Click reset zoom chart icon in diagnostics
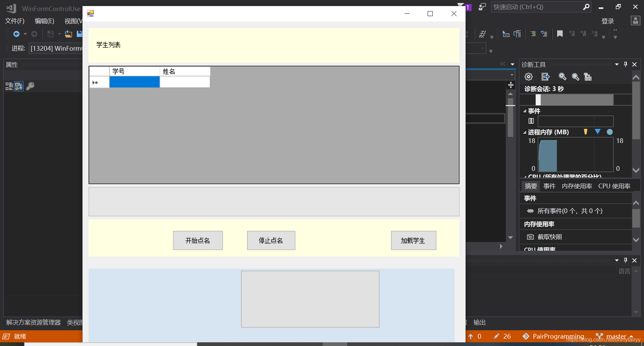 coord(588,77)
